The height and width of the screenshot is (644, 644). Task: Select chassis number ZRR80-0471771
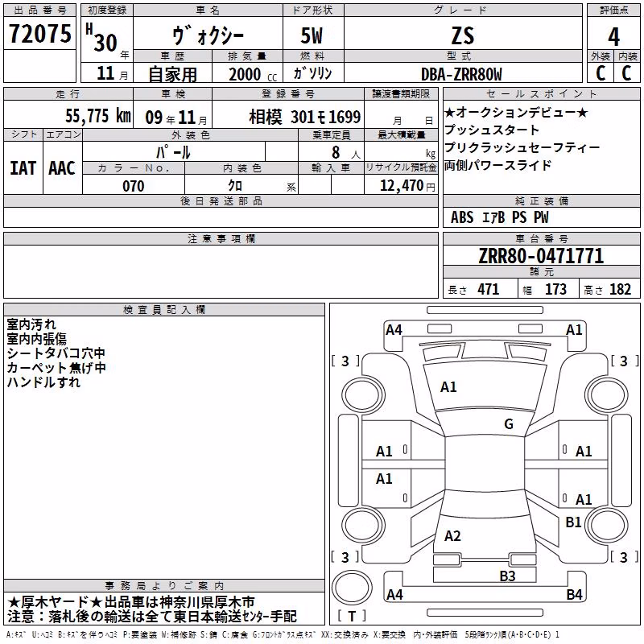coord(541,256)
